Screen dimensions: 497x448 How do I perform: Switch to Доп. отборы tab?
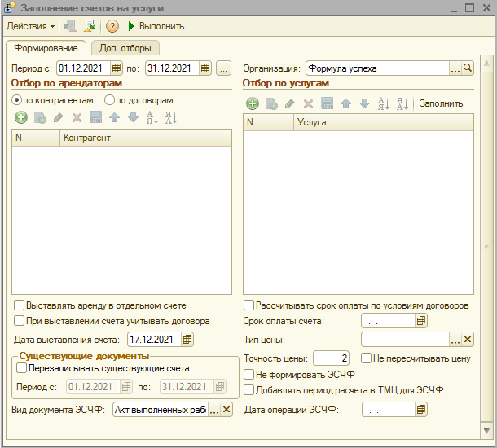[x=125, y=48]
